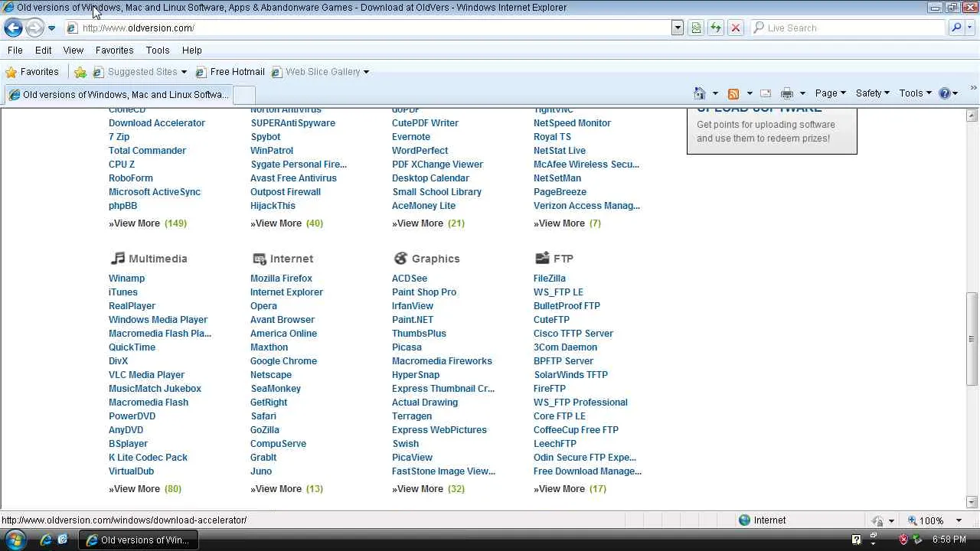Print the page with the printer icon

click(786, 93)
